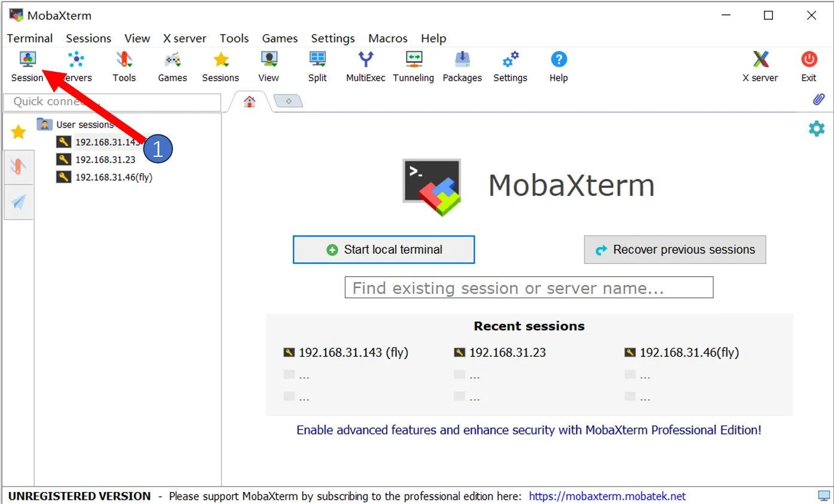Click Start local terminal button
This screenshot has width=834, height=504.
click(383, 250)
